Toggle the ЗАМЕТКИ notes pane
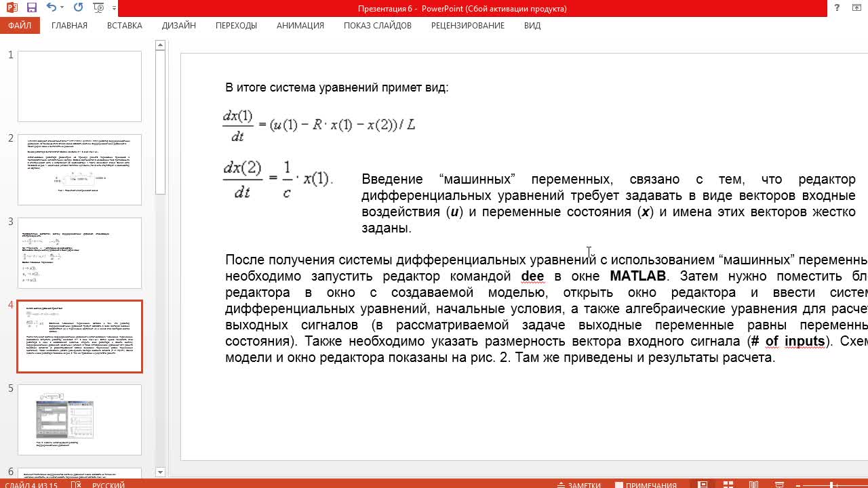Image resolution: width=868 pixels, height=488 pixels. click(578, 485)
